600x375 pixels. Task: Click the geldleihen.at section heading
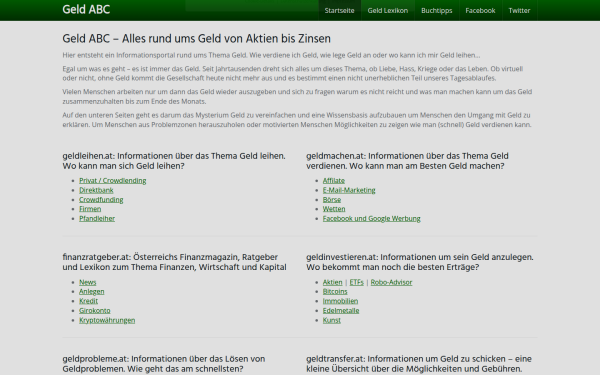pyautogui.click(x=174, y=161)
